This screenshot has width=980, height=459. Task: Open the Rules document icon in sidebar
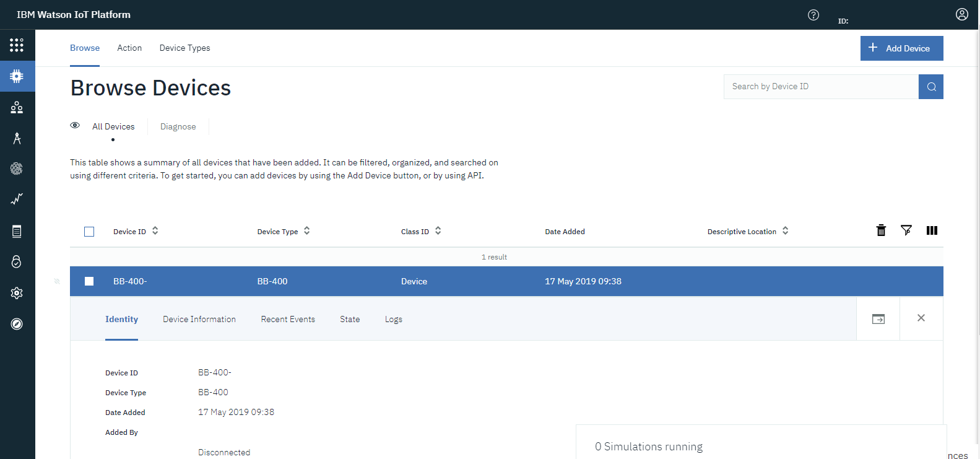coord(17,231)
